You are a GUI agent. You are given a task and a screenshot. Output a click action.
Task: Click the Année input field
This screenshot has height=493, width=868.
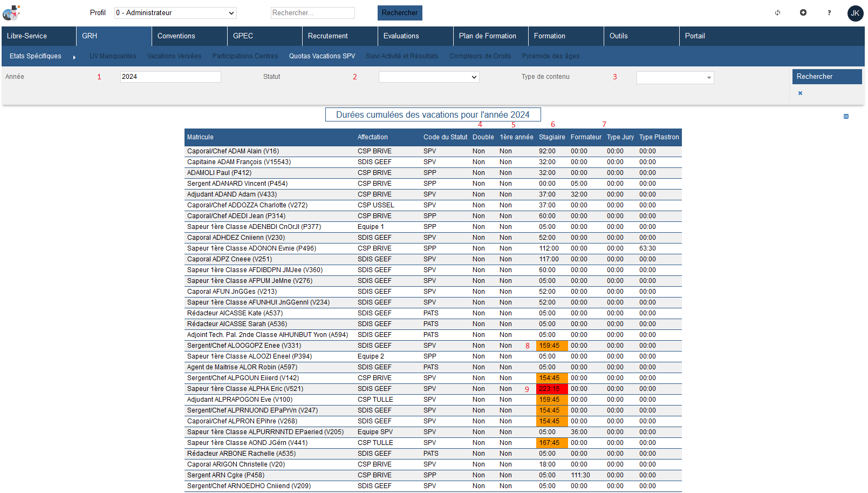pos(170,77)
